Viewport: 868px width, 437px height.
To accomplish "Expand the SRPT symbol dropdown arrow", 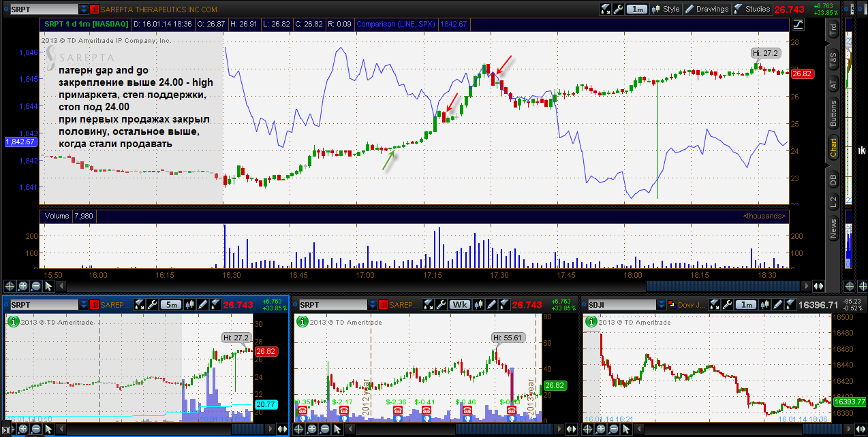I will click(x=83, y=10).
